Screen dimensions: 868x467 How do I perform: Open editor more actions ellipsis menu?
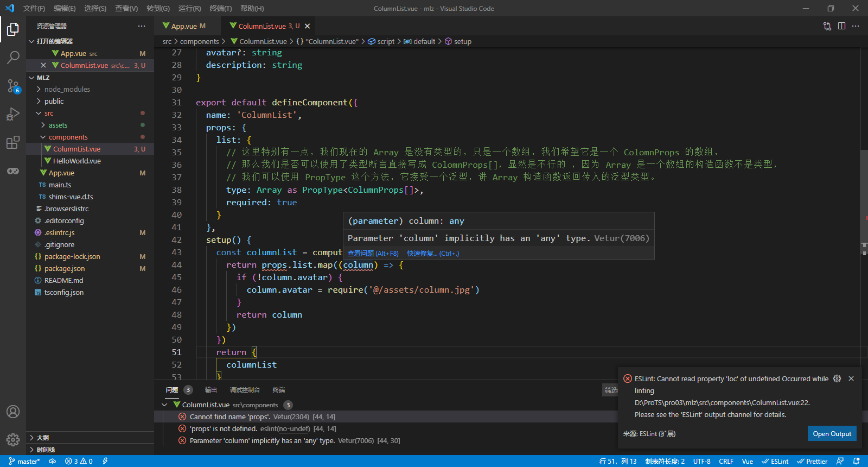coord(856,26)
